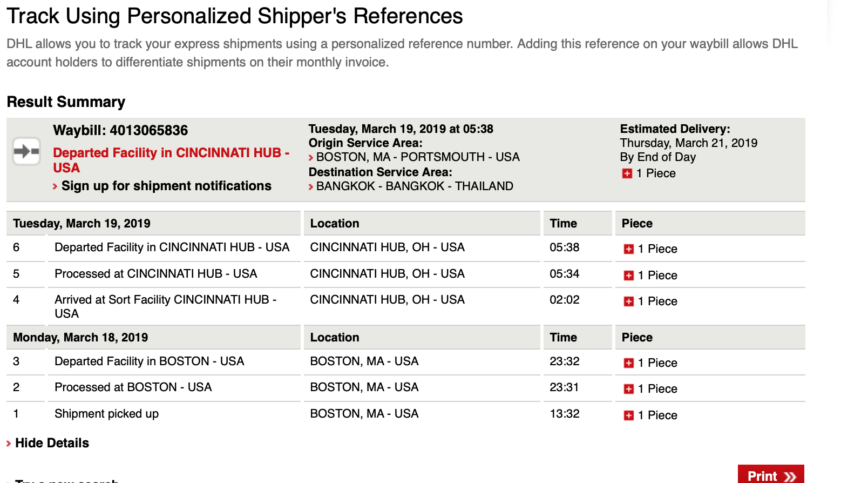Expand piece details for the 05:38 departure row

tap(628, 249)
